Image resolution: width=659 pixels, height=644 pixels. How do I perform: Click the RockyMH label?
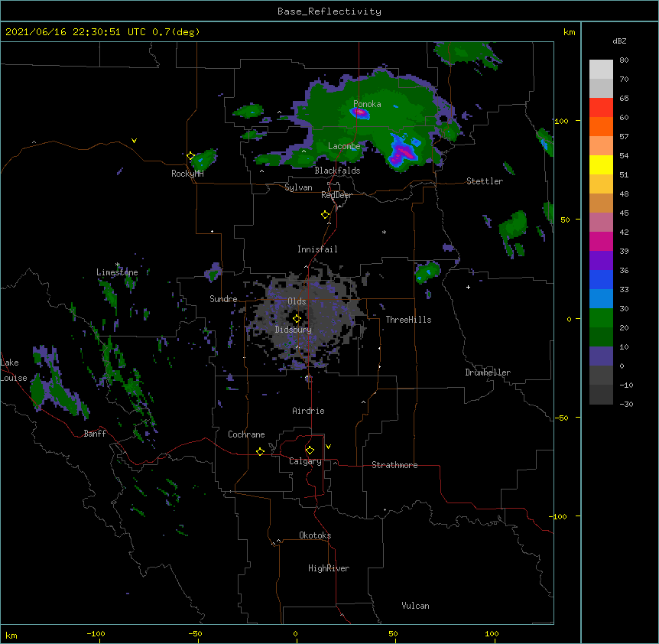pos(187,174)
